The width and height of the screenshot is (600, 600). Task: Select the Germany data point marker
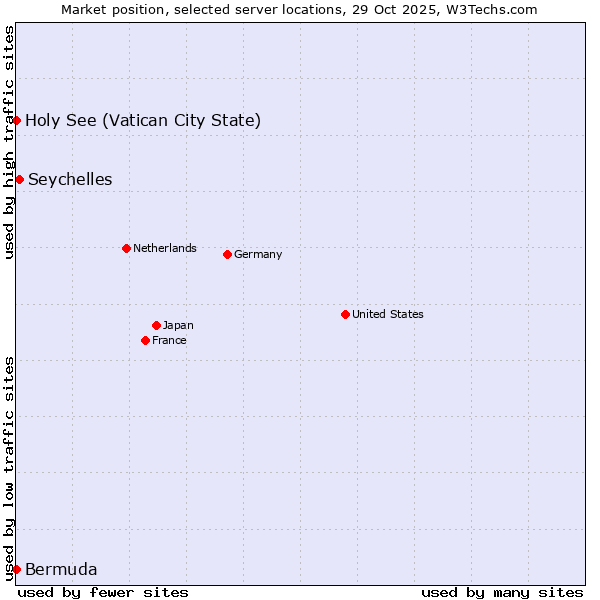pyautogui.click(x=227, y=254)
